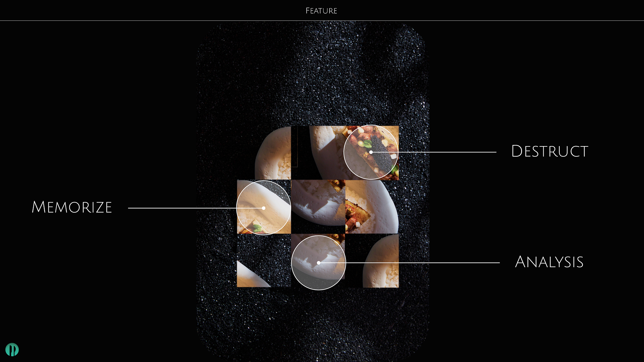Click the circle over the Memorize tile
Image resolution: width=644 pixels, height=362 pixels.
coord(264,208)
